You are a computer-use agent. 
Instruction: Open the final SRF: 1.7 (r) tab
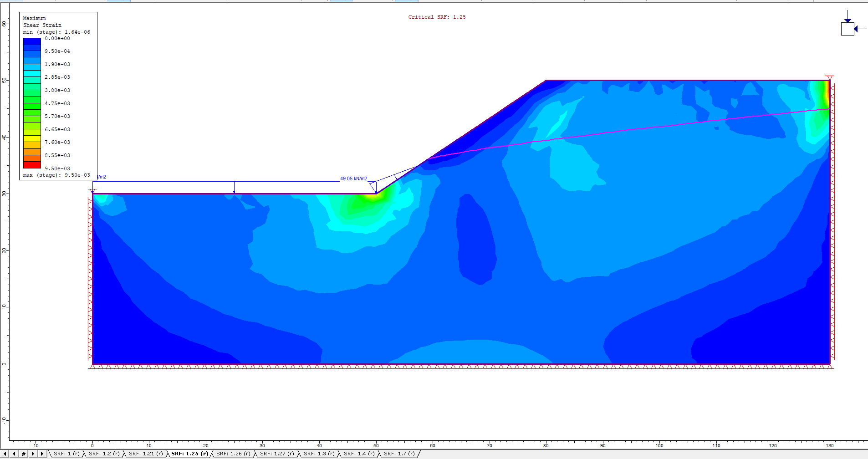pyautogui.click(x=399, y=454)
